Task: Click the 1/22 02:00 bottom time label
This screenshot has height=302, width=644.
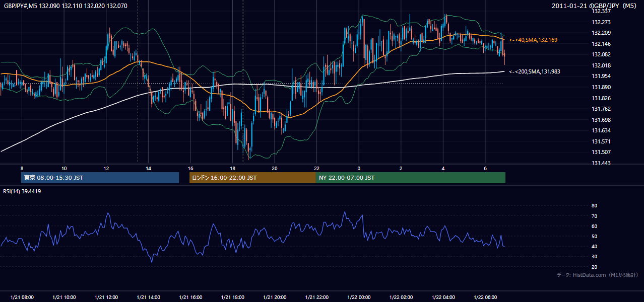Action: (x=401, y=297)
